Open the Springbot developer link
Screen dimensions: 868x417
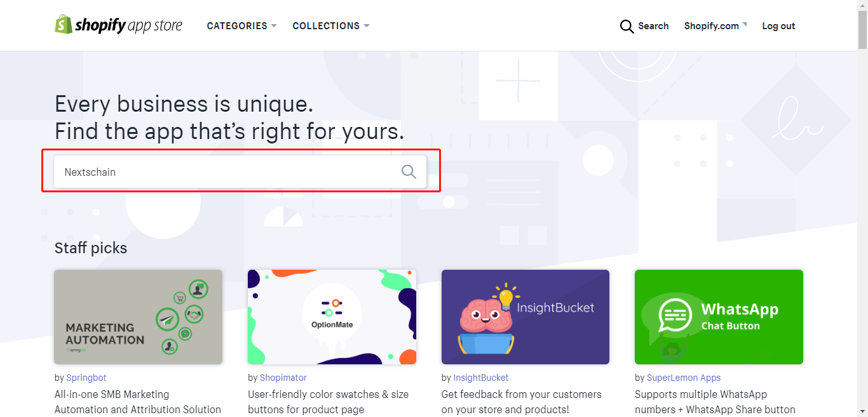pos(86,378)
